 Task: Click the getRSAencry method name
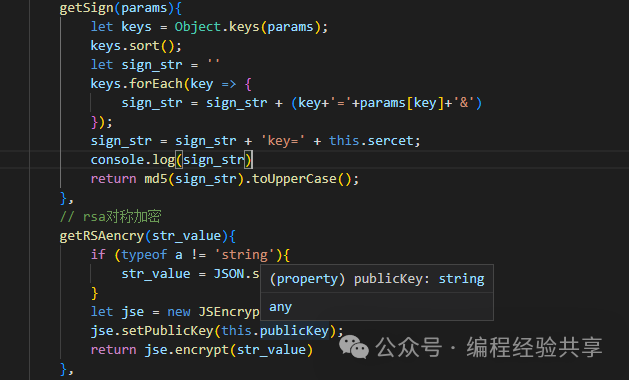[x=101, y=236]
